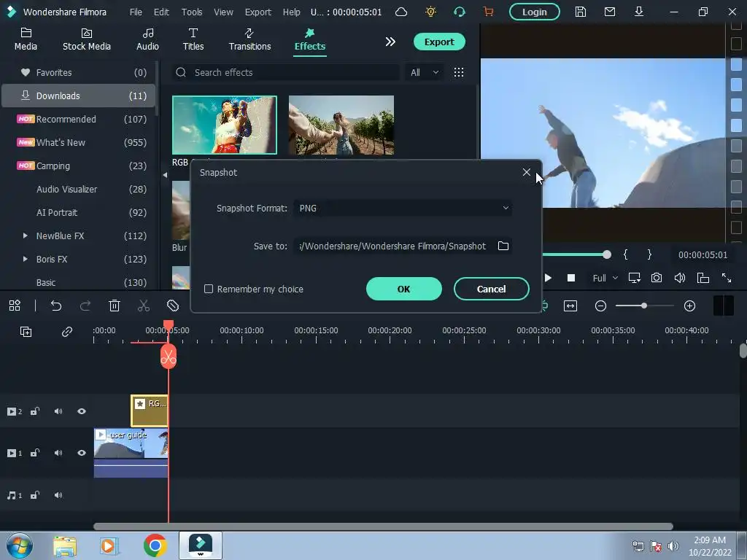Click the Search effects field
This screenshot has height=560, width=747.
pos(285,72)
